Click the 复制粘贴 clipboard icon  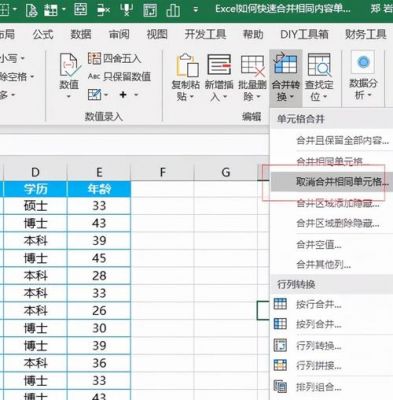click(x=187, y=65)
